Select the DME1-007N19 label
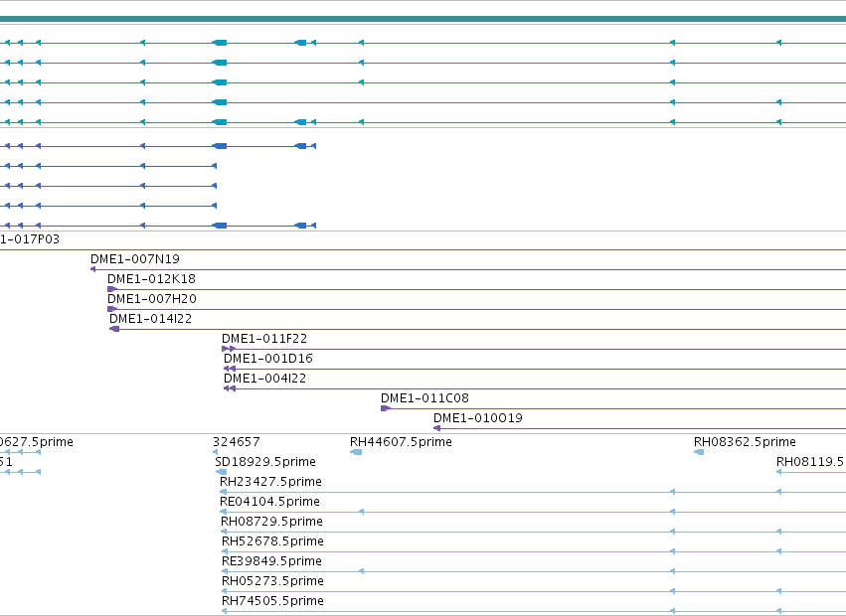Screen dimensions: 846x616 point(135,259)
